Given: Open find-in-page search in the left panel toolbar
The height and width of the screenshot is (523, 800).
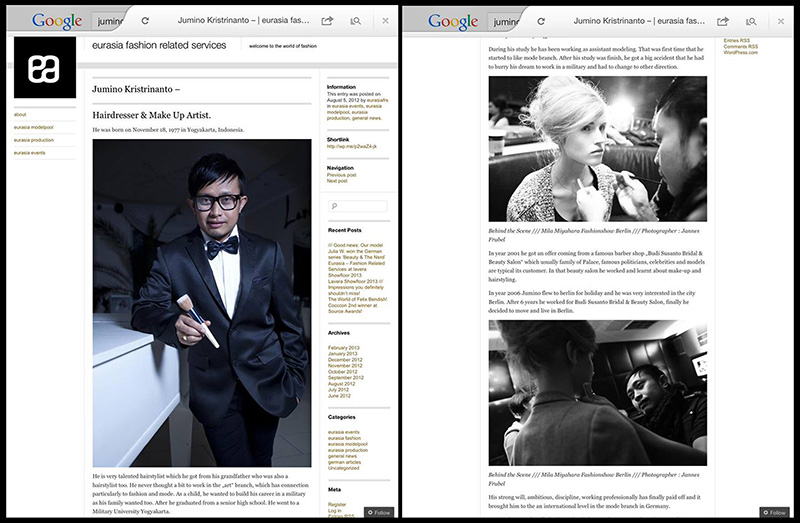Looking at the screenshot, I should [356, 20].
